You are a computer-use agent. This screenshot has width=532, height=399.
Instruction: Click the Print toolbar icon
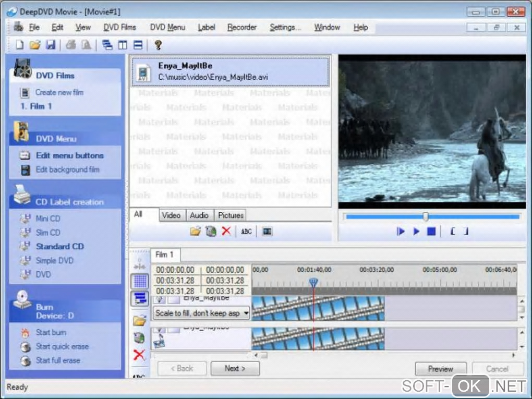pos(70,45)
